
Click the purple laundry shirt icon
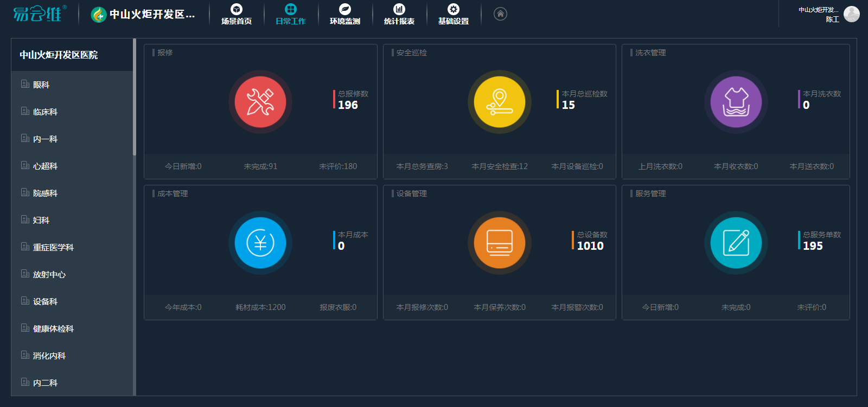click(x=736, y=102)
